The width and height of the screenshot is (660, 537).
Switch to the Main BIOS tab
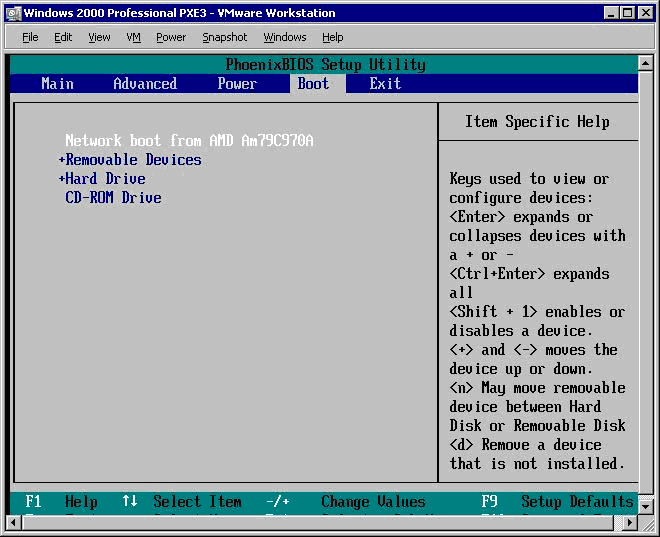coord(58,84)
